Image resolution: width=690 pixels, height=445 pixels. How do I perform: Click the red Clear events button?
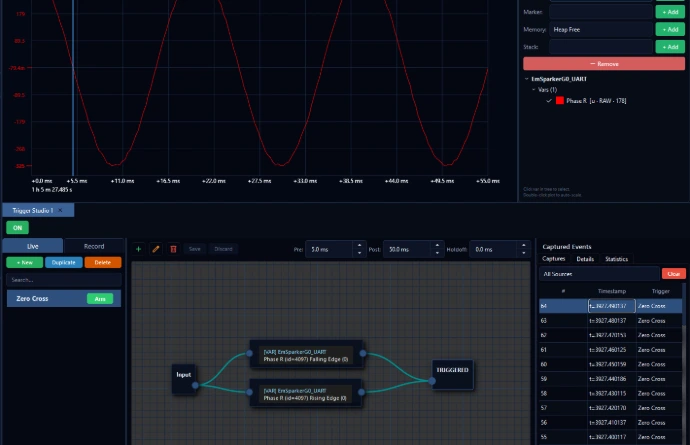[673, 274]
